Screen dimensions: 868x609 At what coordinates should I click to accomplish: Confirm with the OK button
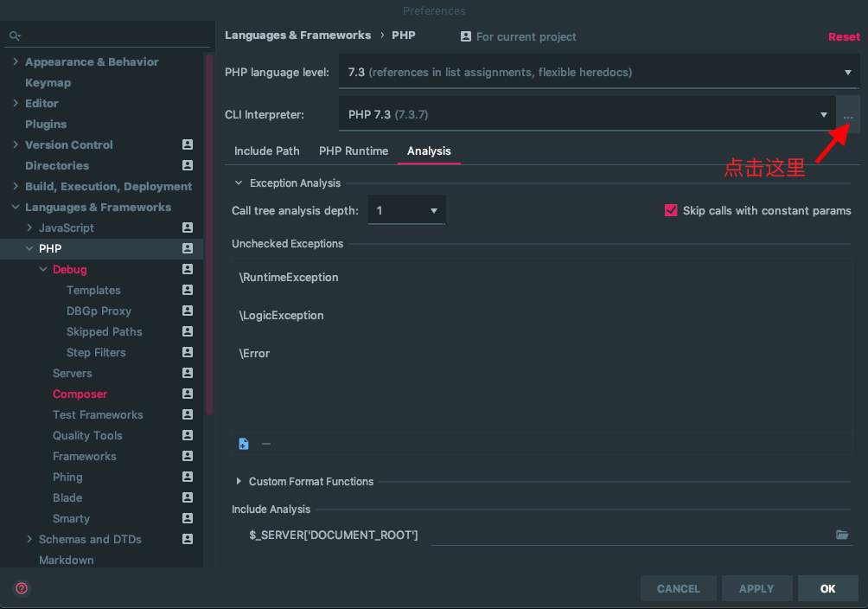(x=828, y=588)
